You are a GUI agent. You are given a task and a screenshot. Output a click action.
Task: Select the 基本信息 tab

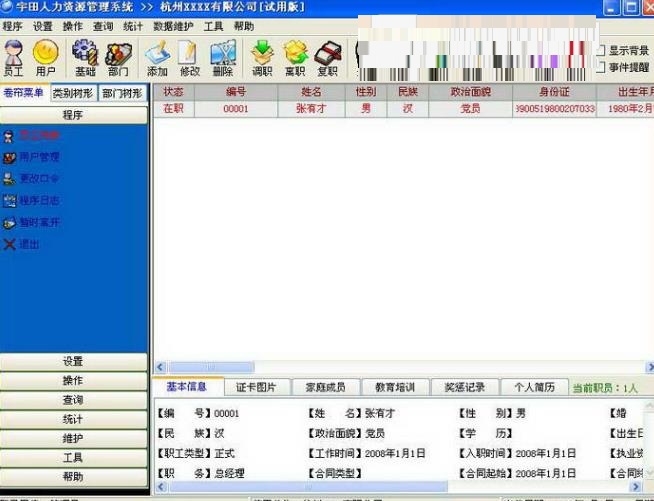point(187,386)
